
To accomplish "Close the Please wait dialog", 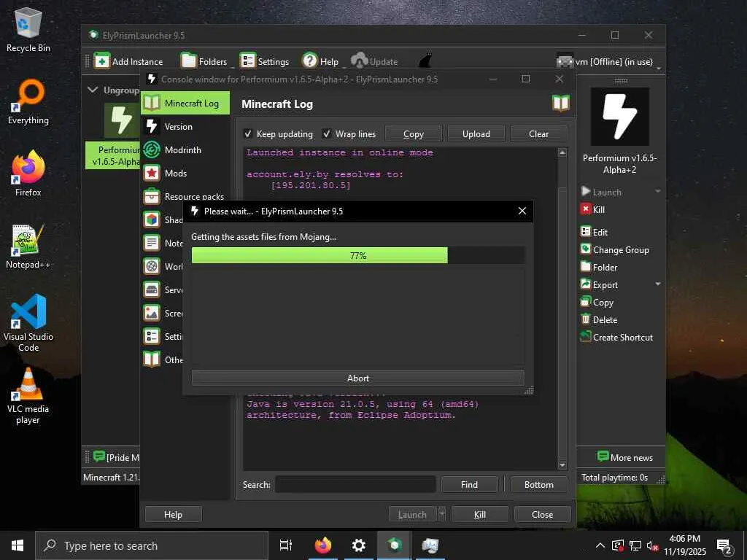I will tap(522, 211).
